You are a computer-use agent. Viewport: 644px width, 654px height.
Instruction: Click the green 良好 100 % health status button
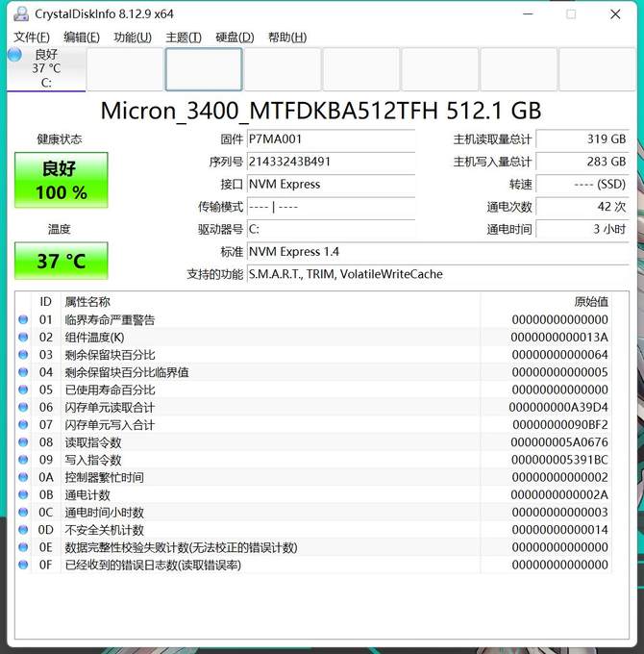click(62, 180)
